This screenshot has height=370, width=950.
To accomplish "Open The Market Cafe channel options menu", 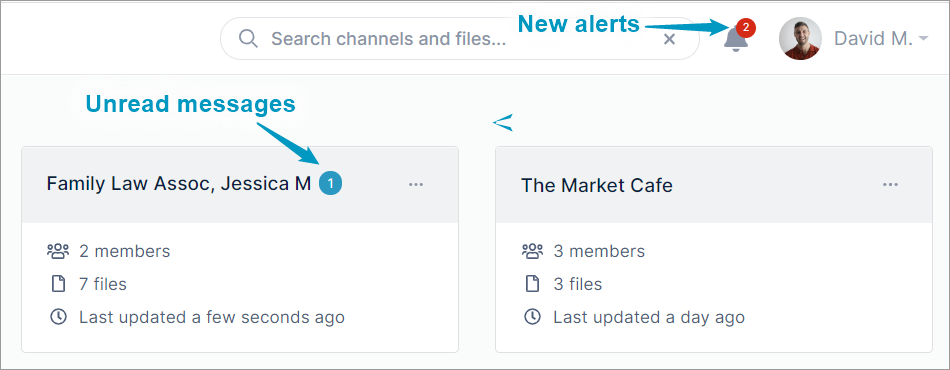I will pos(890,185).
